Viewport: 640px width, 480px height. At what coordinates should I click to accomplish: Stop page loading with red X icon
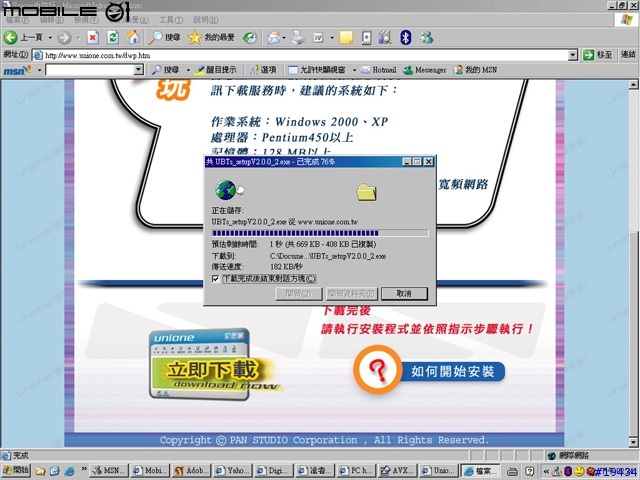pyautogui.click(x=93, y=38)
